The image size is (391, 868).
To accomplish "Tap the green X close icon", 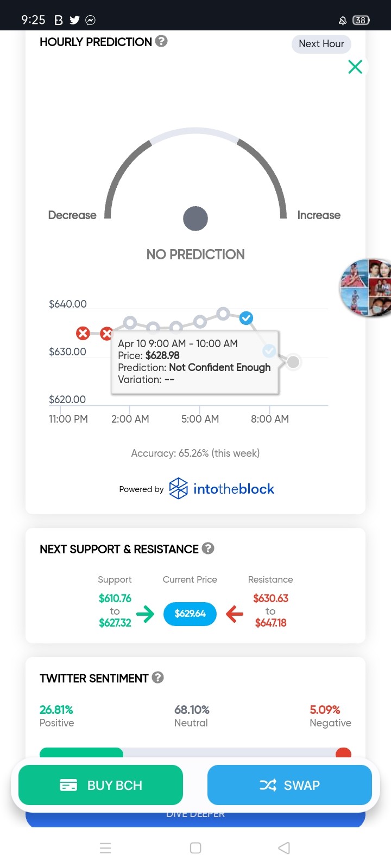I will click(355, 67).
